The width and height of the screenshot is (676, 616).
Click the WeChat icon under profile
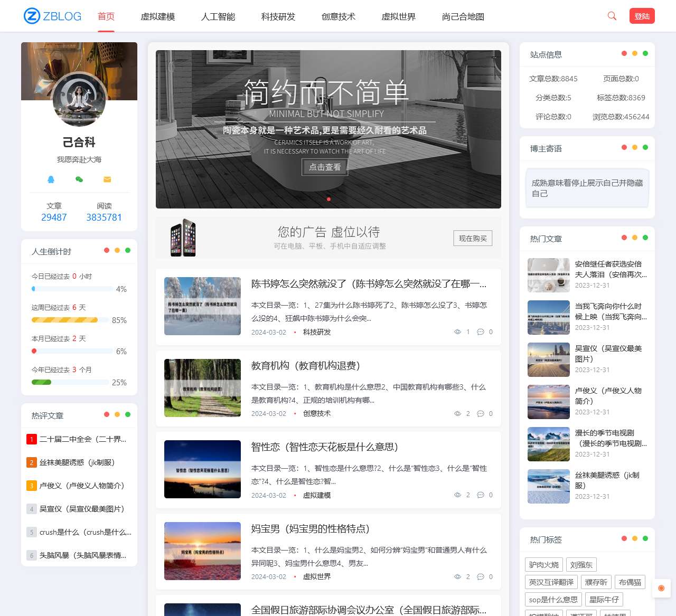click(x=79, y=179)
